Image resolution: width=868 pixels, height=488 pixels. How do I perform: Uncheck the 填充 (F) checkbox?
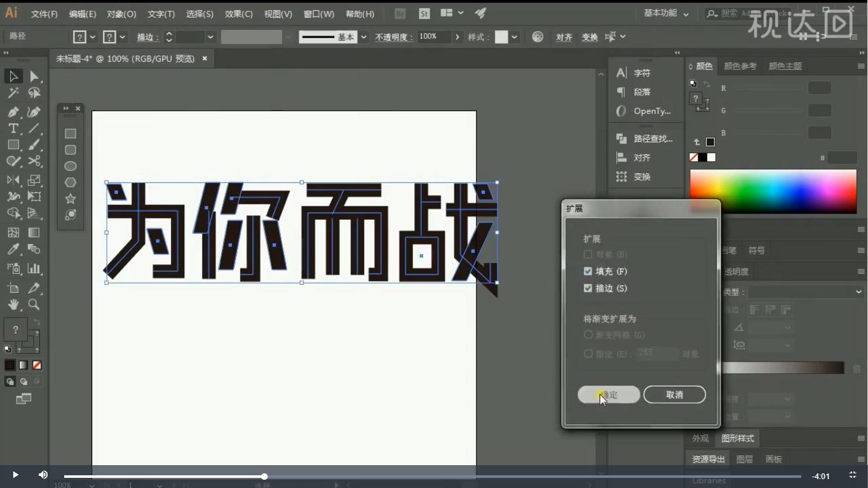pos(588,271)
